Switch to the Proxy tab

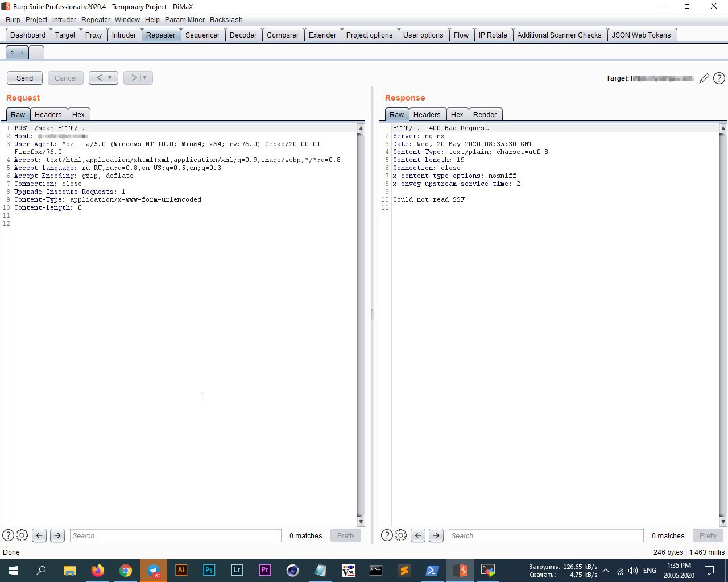[x=94, y=35]
